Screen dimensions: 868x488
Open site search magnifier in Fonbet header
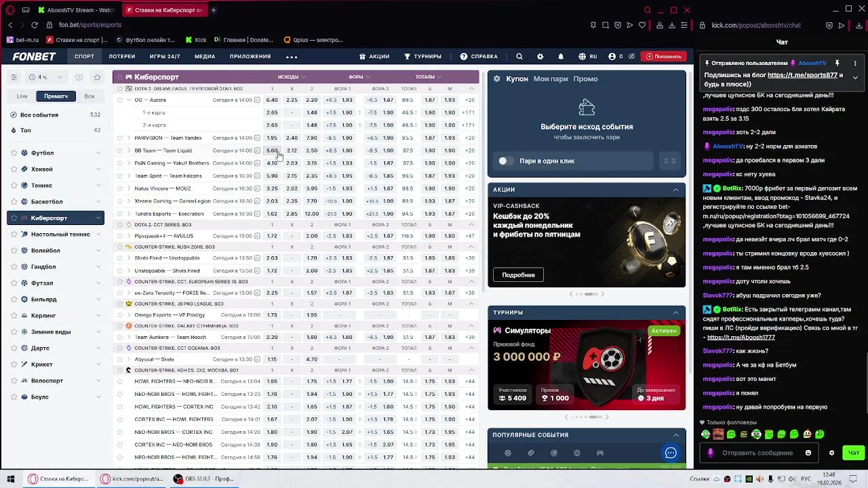click(x=519, y=56)
